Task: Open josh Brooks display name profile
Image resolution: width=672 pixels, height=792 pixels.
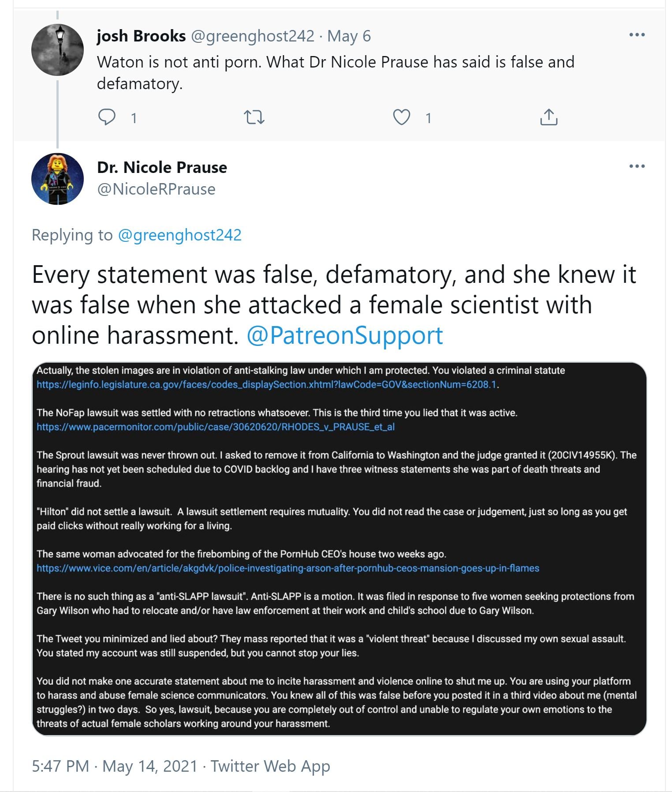Action: 141,36
